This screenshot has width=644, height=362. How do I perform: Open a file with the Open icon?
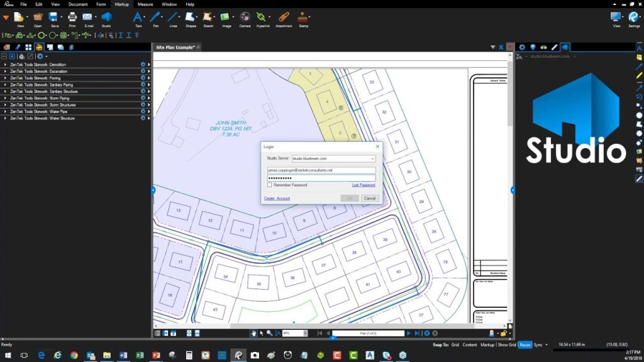pyautogui.click(x=38, y=19)
